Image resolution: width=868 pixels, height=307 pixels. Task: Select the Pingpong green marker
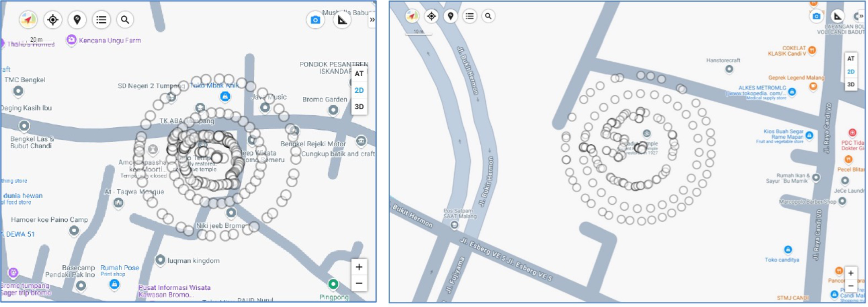point(333,284)
